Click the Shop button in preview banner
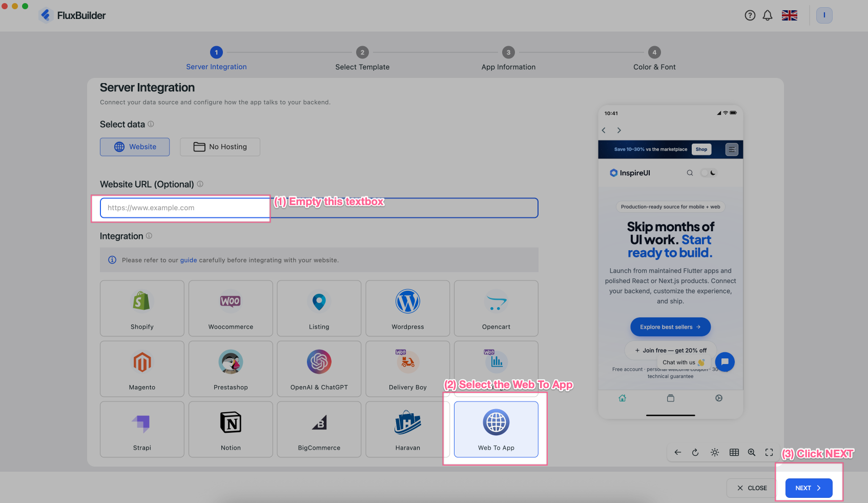868x503 pixels. [x=701, y=149]
